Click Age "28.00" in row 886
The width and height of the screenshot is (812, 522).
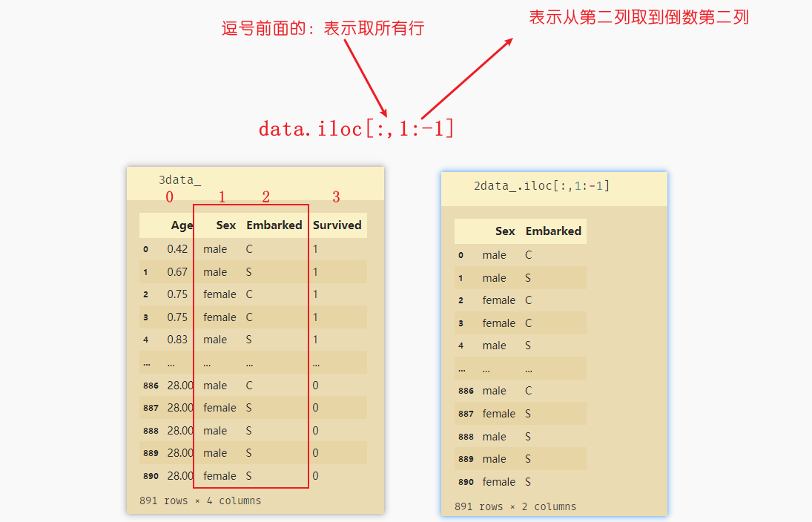click(180, 386)
